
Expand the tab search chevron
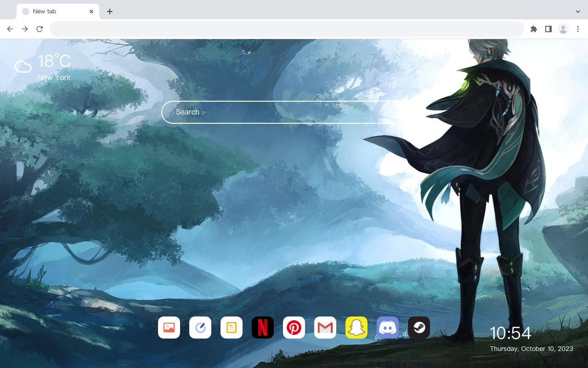pyautogui.click(x=577, y=11)
